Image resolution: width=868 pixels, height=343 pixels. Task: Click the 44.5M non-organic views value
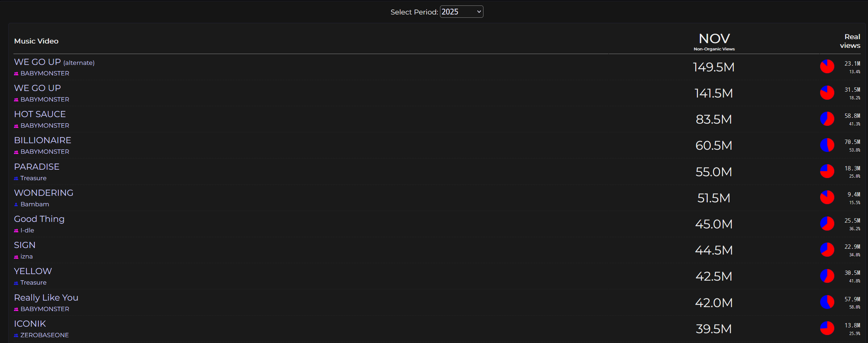pos(714,250)
